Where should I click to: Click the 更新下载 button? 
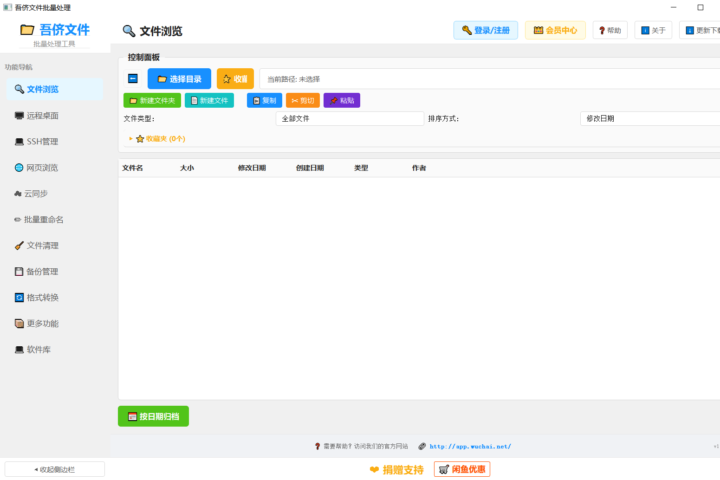point(700,30)
